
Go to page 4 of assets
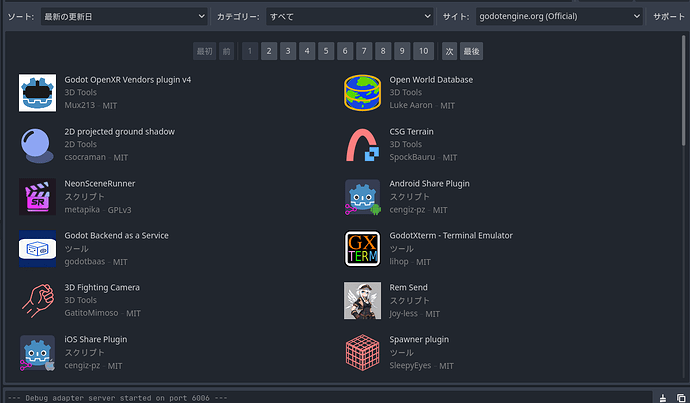point(307,51)
